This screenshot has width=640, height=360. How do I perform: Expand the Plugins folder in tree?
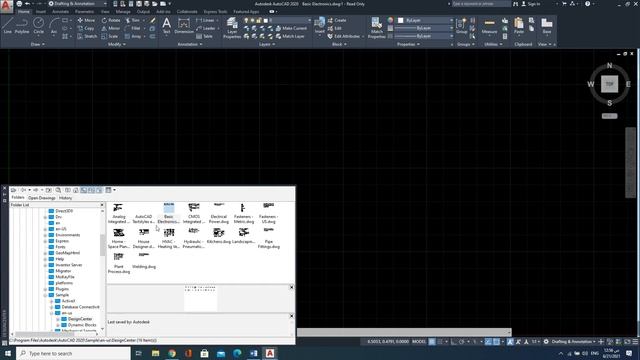pyautogui.click(x=45, y=289)
